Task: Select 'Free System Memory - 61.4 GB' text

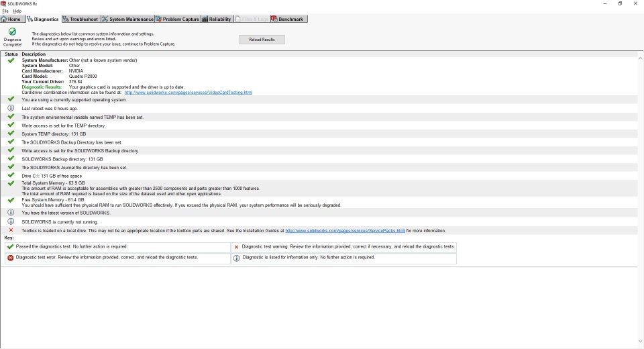Action: pos(52,200)
